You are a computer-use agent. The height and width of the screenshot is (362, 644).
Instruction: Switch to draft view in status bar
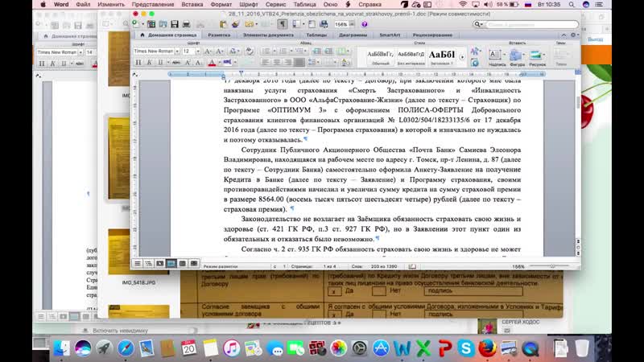(x=138, y=264)
